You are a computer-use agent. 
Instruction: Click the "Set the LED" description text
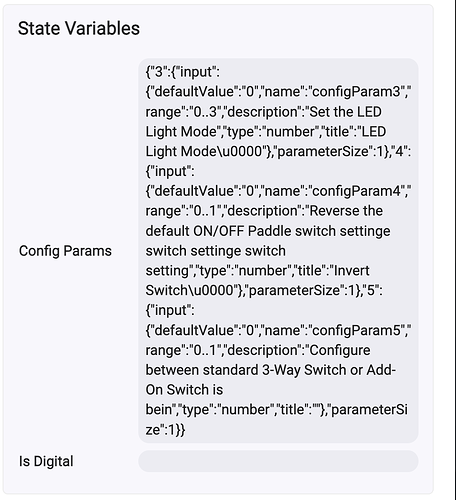(346, 112)
